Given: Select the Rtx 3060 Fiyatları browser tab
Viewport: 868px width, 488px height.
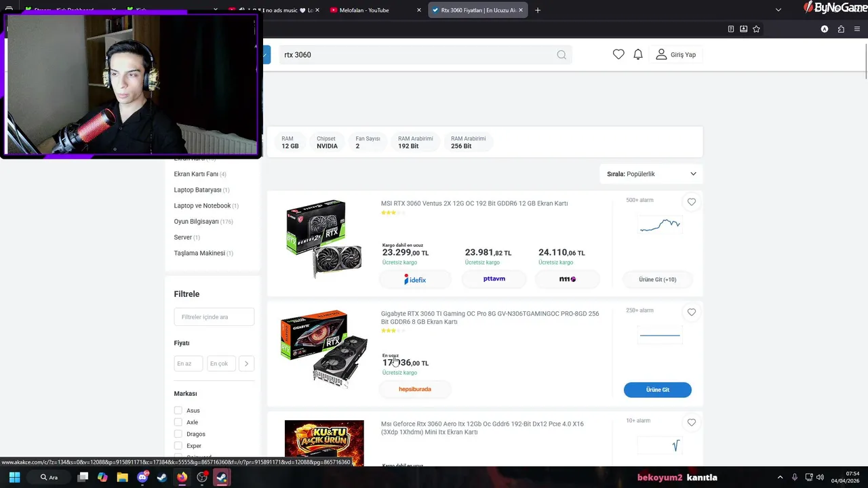Looking at the screenshot, I should coord(477,10).
